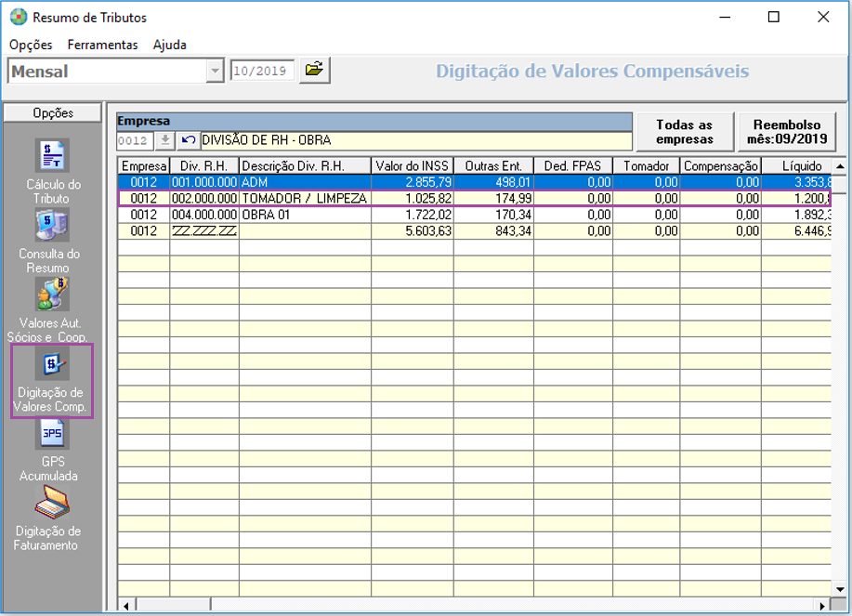Image resolution: width=852 pixels, height=616 pixels.
Task: Click INSS value 2.855,79
Action: point(413,182)
